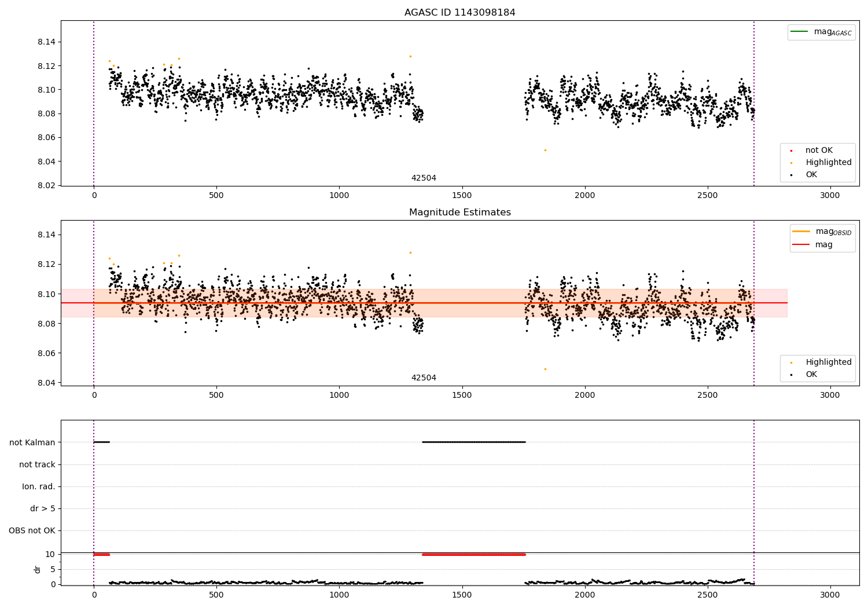Click the short 'not Kalman' segment at start

coord(101,442)
